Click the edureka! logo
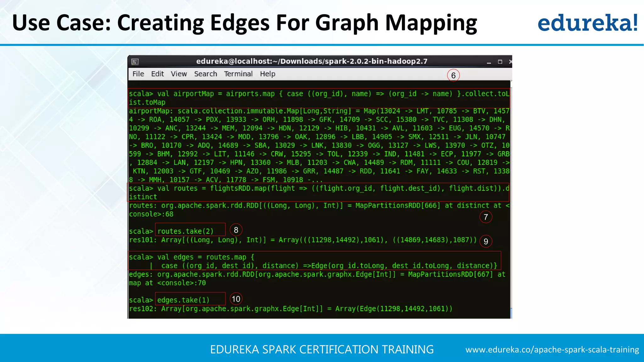This screenshot has height=362, width=644. [x=587, y=23]
